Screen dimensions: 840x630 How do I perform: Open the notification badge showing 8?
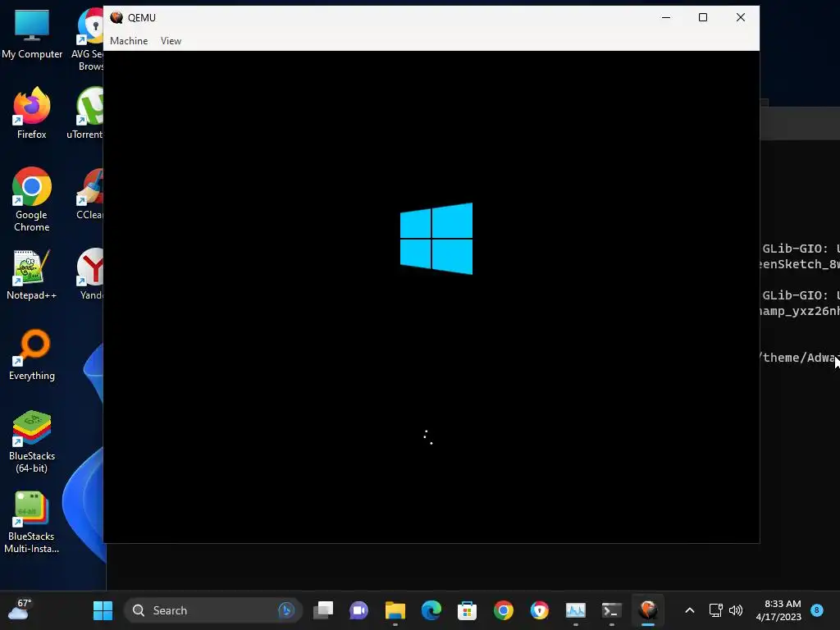coord(817,609)
